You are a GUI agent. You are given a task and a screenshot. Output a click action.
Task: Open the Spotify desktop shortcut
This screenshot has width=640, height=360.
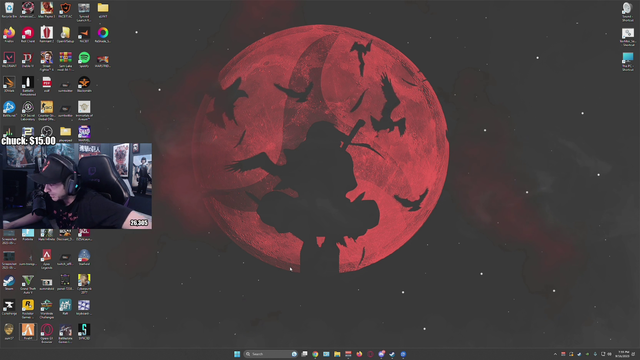pyautogui.click(x=84, y=60)
